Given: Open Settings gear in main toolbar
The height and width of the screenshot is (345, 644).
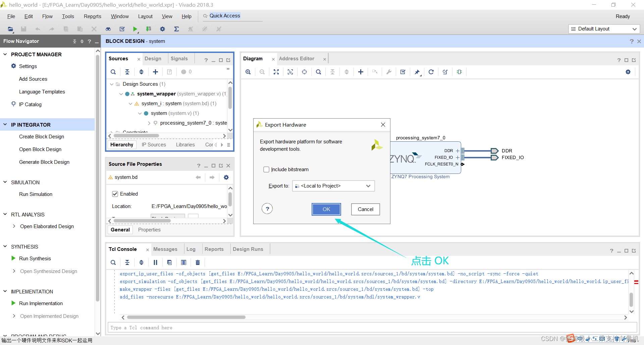Looking at the screenshot, I should pyautogui.click(x=162, y=29).
